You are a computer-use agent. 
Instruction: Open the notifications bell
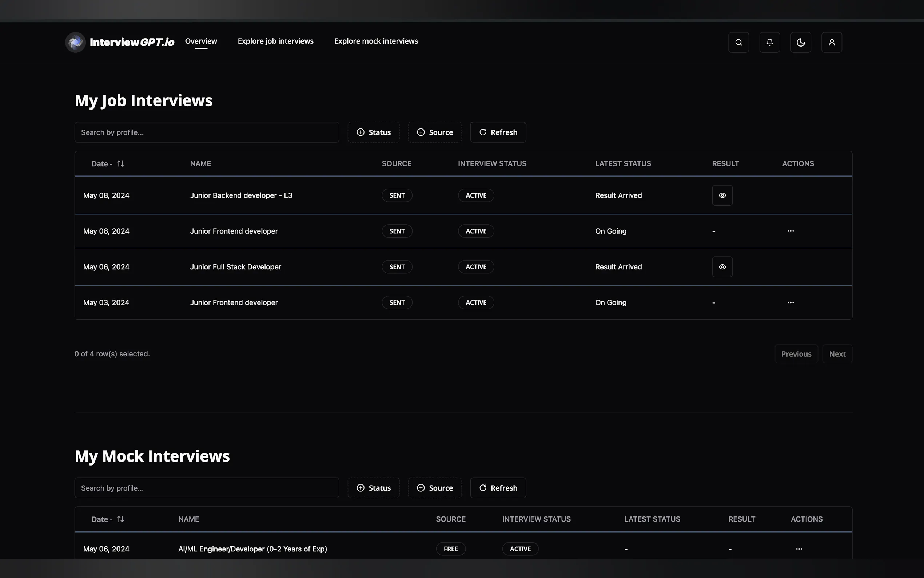coord(769,43)
